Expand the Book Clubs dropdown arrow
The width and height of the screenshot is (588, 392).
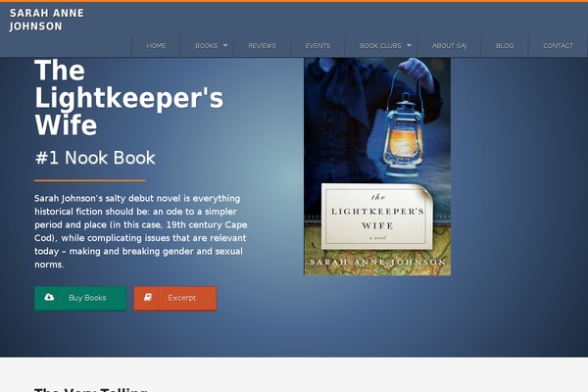click(x=409, y=45)
